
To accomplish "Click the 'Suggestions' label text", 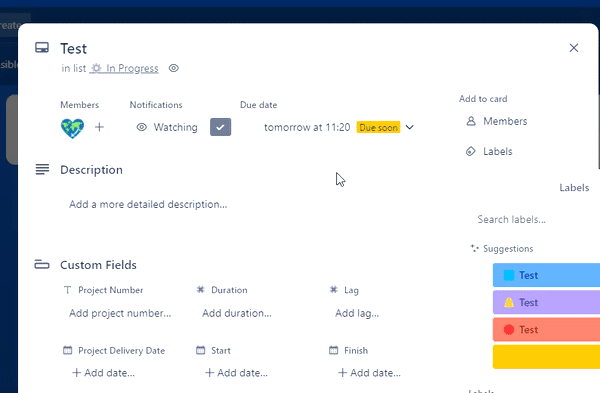I will [x=508, y=249].
